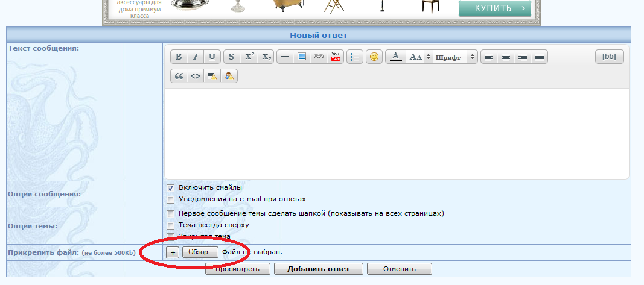Screen dimensions: 644x285
Task: Insert a bulleted list
Action: [355, 57]
